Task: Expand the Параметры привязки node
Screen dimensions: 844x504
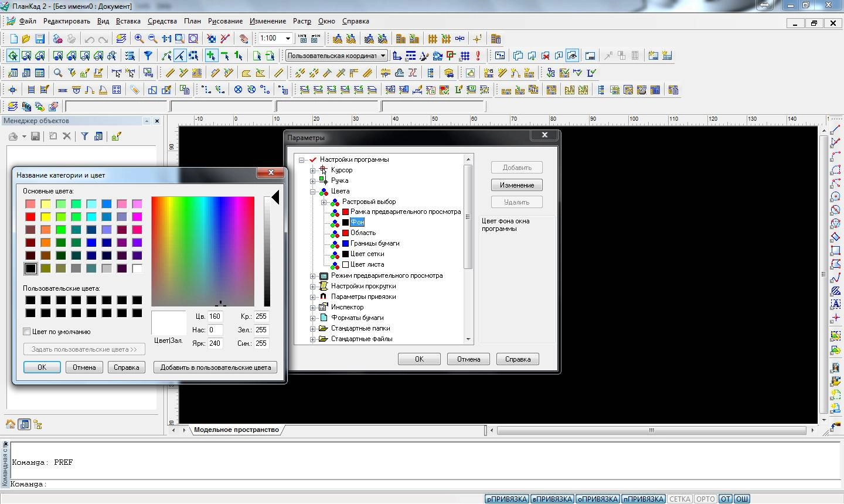Action: [313, 297]
